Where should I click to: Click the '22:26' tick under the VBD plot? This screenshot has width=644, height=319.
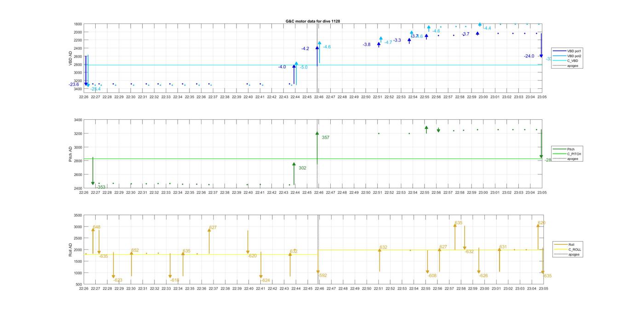coord(84,97)
